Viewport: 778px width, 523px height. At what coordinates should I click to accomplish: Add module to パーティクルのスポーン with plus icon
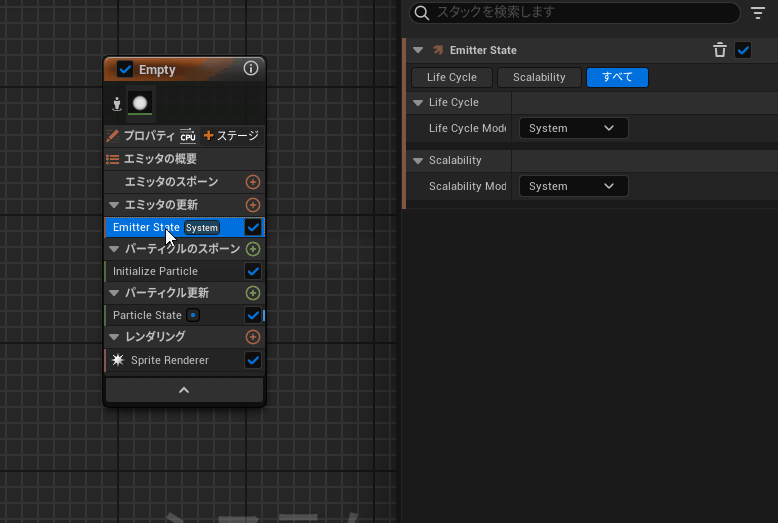click(253, 249)
